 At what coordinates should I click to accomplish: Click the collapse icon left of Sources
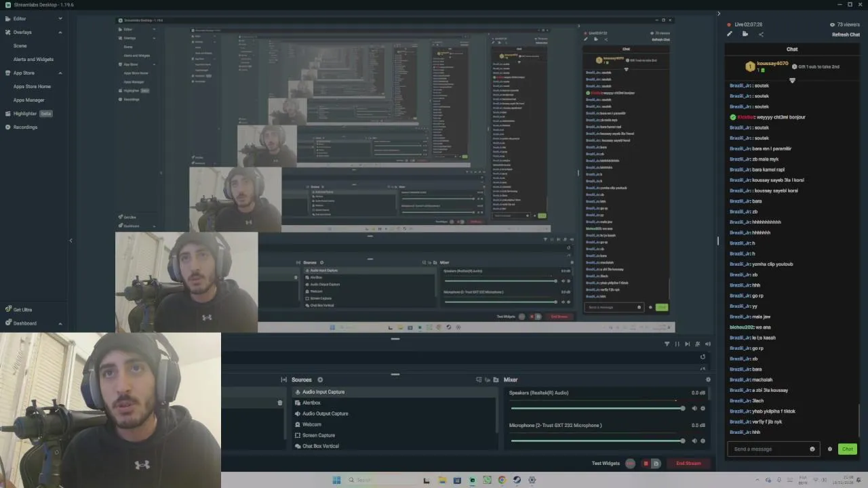point(284,380)
